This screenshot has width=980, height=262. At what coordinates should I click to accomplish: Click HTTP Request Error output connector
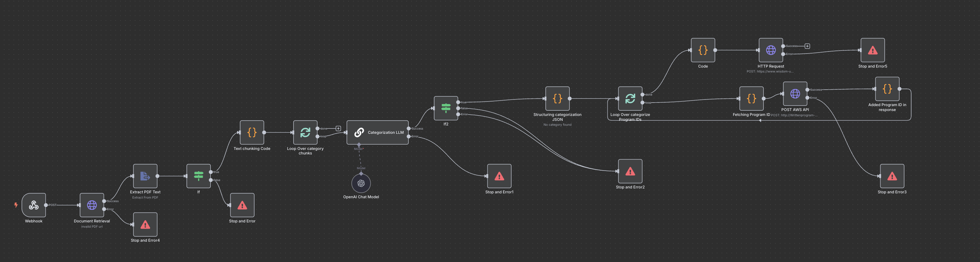click(783, 54)
